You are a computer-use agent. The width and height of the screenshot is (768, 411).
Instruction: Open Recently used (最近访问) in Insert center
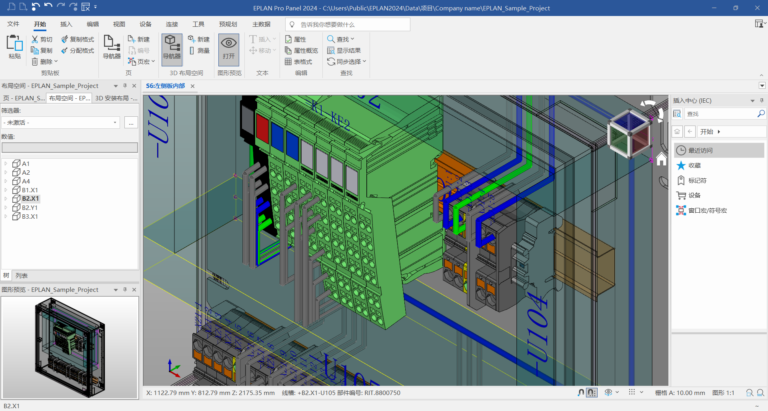point(718,150)
